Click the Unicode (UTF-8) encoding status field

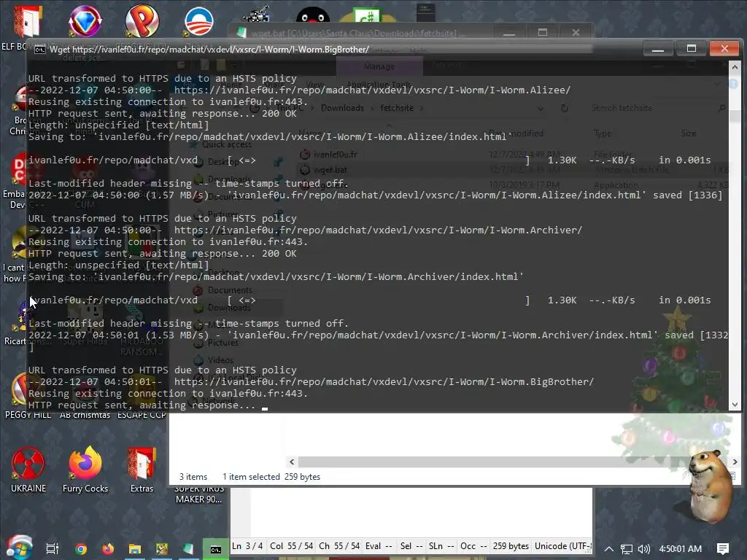pyautogui.click(x=563, y=546)
